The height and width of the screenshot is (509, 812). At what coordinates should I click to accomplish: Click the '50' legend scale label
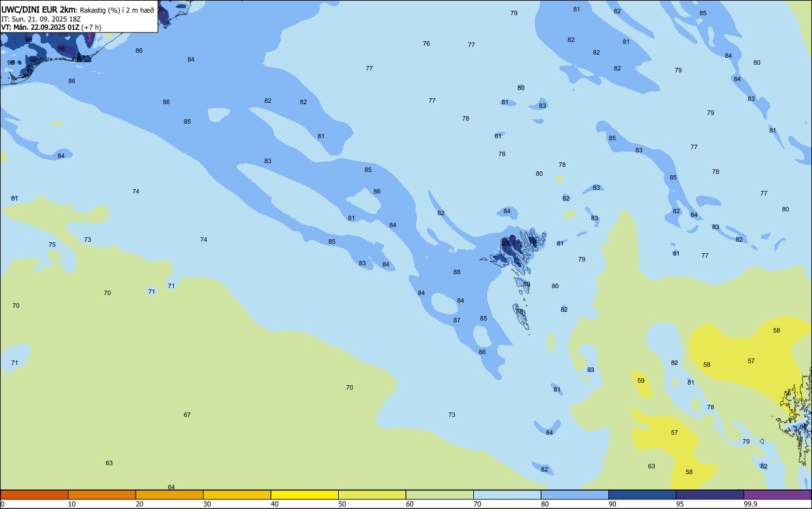click(343, 504)
